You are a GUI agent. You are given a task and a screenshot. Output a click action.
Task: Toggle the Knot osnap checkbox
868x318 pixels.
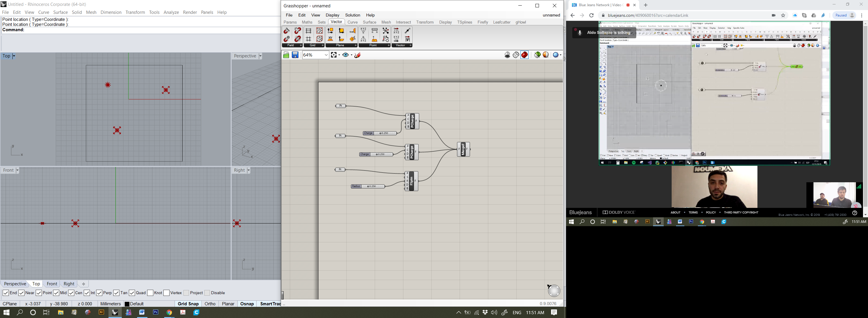[150, 293]
